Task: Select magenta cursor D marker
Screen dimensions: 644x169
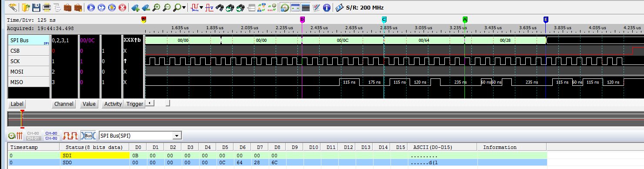Action: point(302,19)
